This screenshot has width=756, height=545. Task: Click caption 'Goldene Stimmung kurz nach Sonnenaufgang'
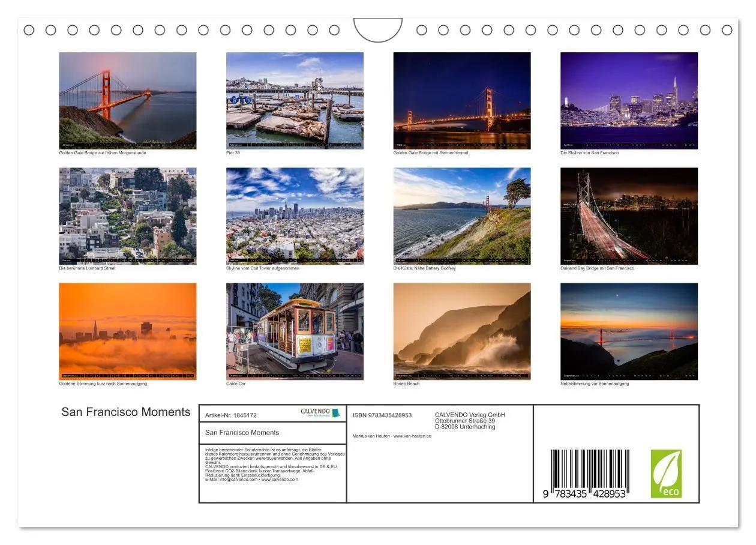[x=103, y=384]
